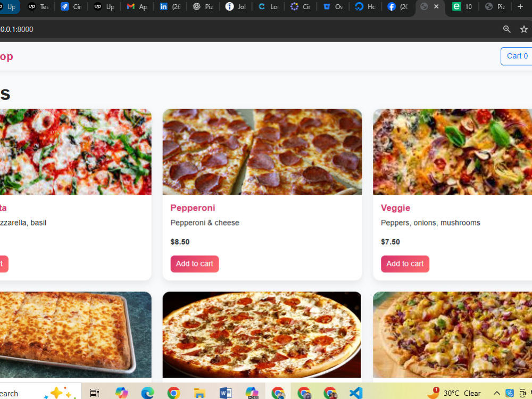532x399 pixels.
Task: Add the Veggie pizza to cart
Action: [x=405, y=264]
